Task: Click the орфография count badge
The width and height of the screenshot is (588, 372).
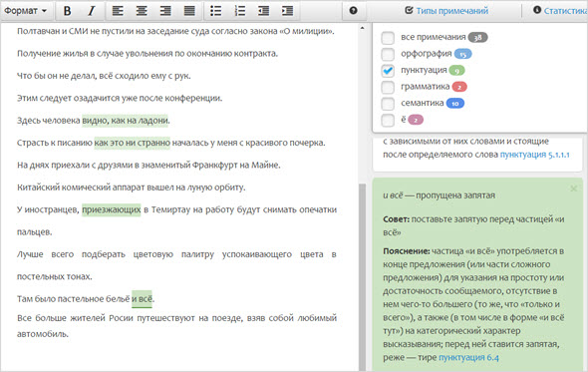Action: 463,54
